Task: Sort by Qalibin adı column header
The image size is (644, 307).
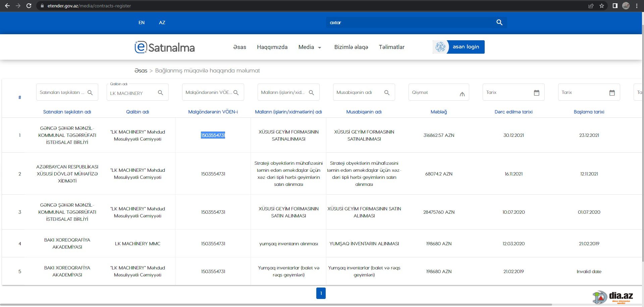Action: tap(138, 112)
